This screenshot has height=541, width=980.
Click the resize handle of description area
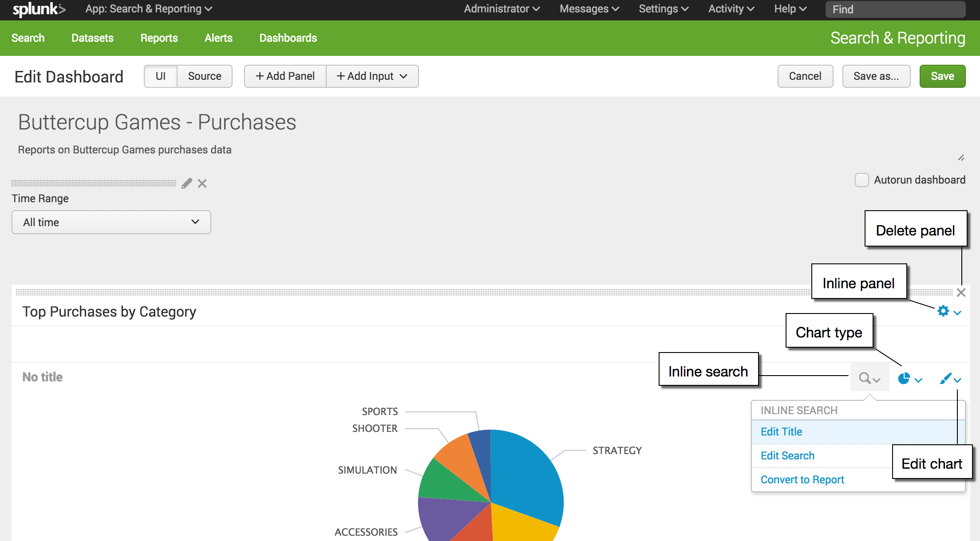pos(961,157)
